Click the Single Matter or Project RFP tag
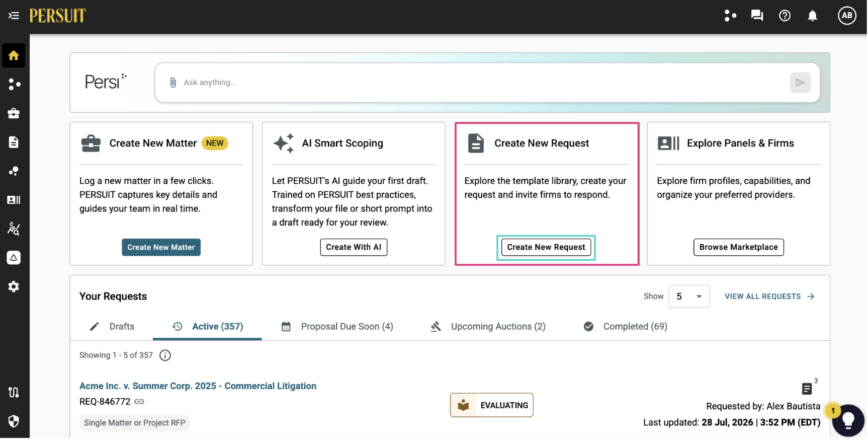 134,423
